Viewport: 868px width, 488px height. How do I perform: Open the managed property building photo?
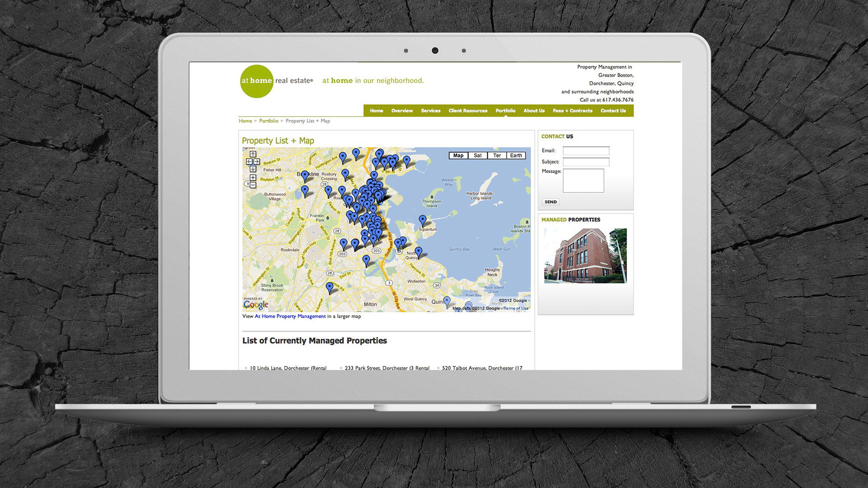(x=585, y=256)
